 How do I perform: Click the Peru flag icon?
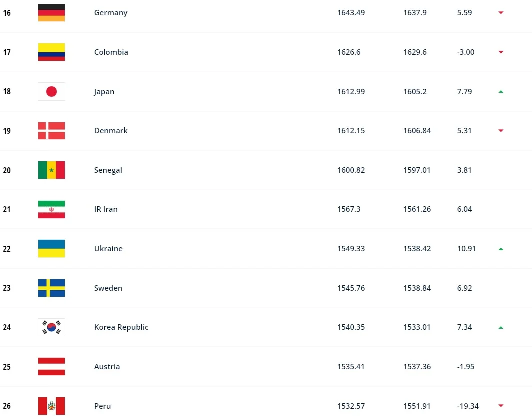[51, 406]
